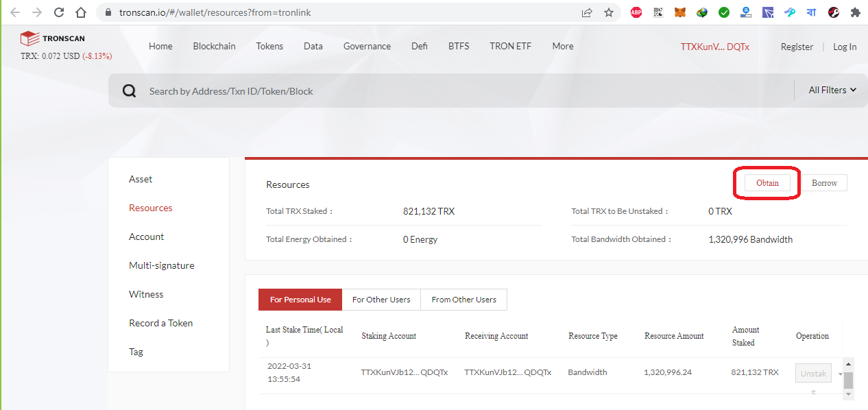Go back in browser history

pos(15,12)
